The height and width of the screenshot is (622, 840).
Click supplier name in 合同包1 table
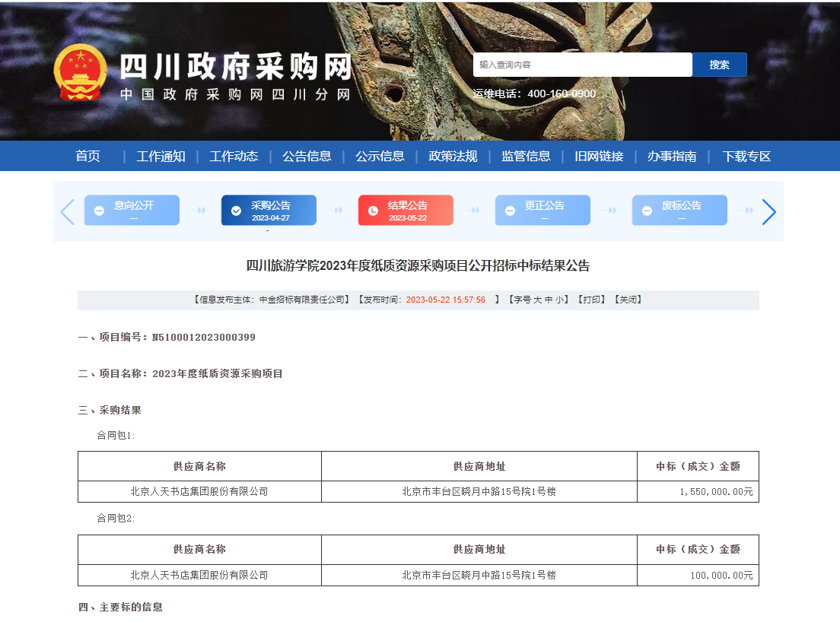point(199,491)
